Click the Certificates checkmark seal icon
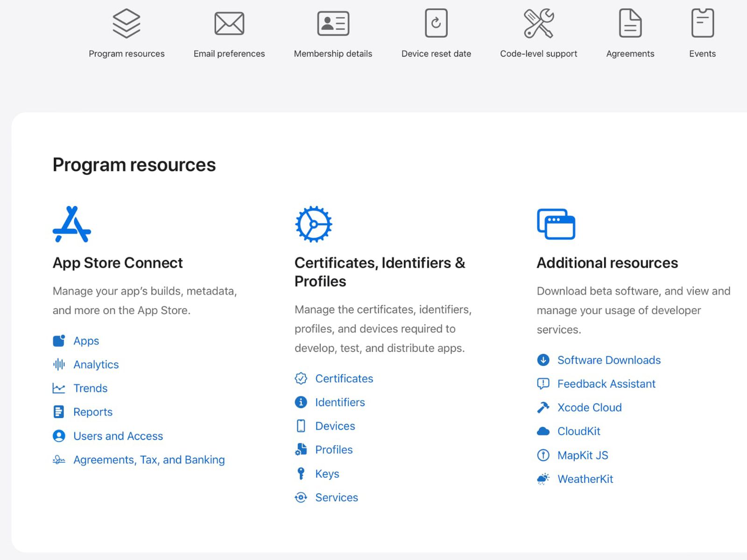 [301, 378]
